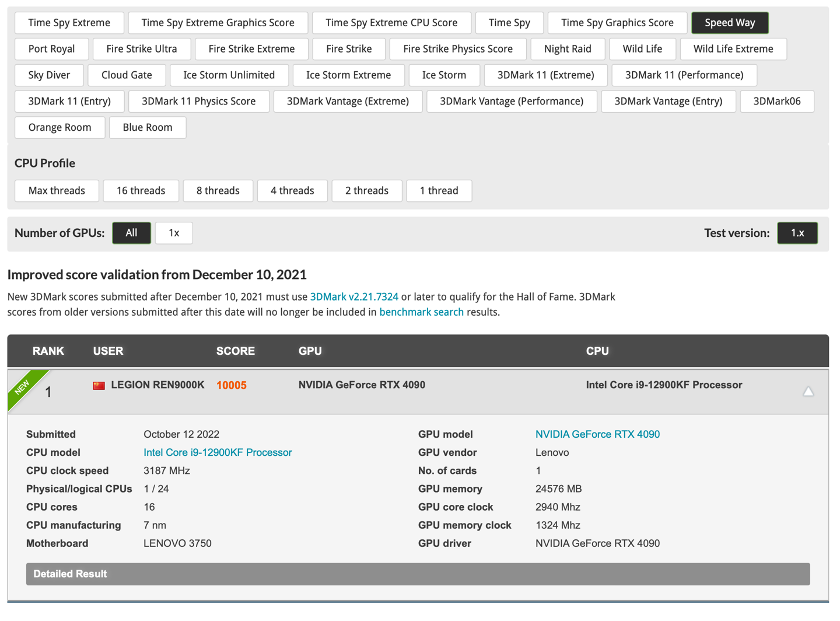Choose Fire Strike Extreme benchmark

251,49
